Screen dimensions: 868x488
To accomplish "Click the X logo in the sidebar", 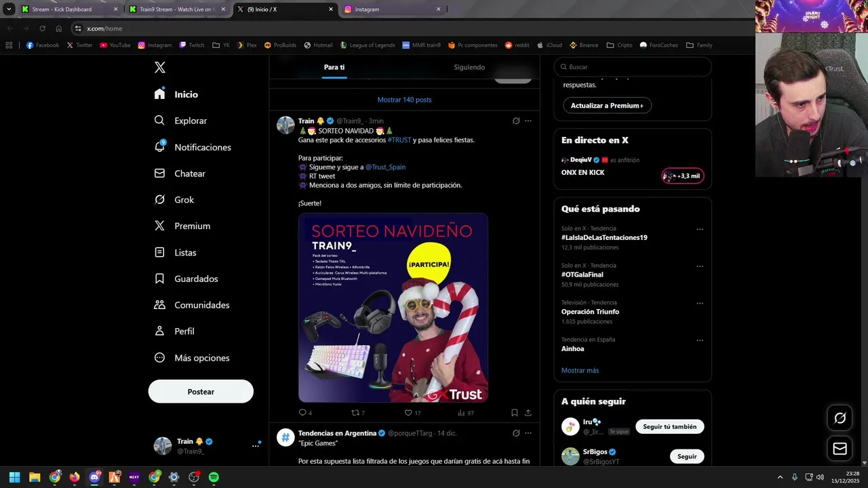I will (x=160, y=67).
